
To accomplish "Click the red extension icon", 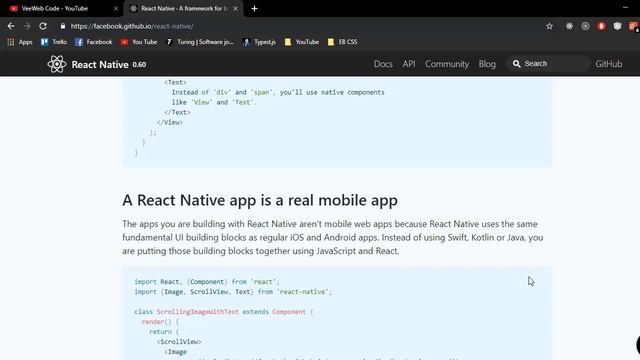I will (x=601, y=26).
